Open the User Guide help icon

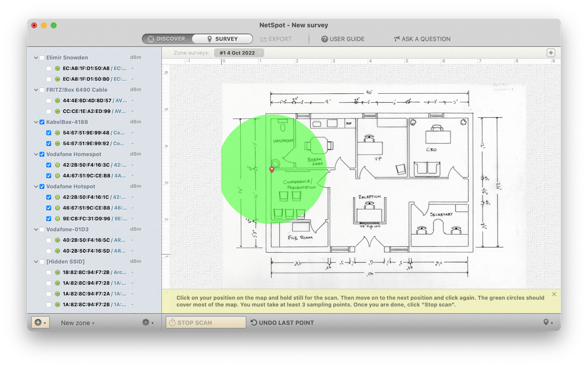(325, 39)
